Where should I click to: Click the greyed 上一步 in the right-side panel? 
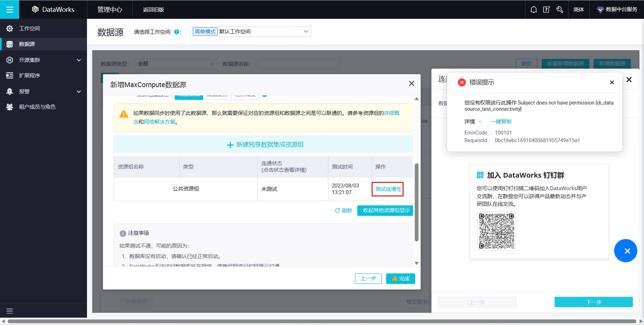coord(477,302)
